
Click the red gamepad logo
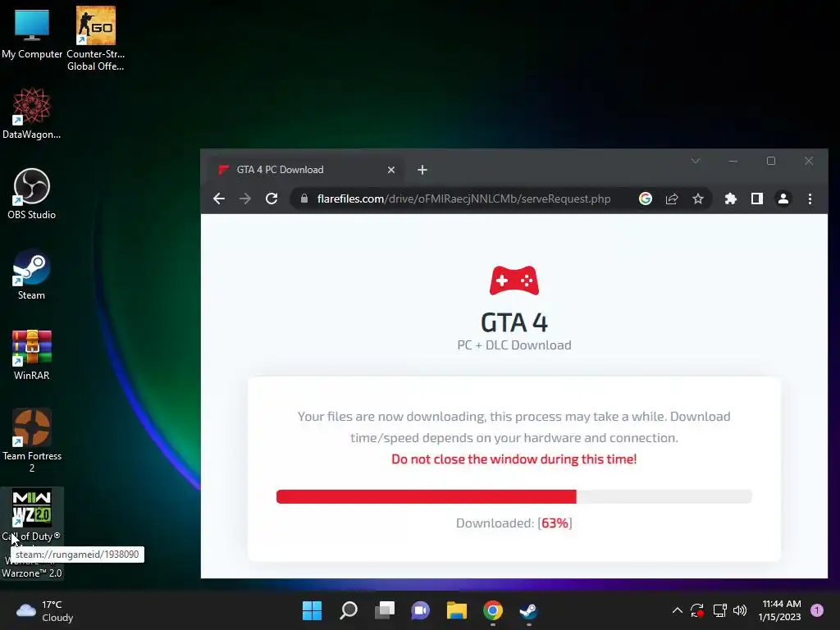(x=514, y=281)
